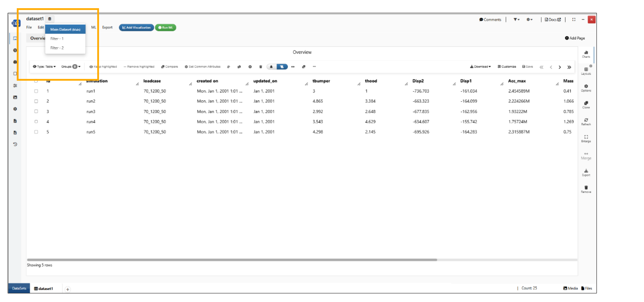Click the Remove trash icon in sidebar
This screenshot has width=644, height=302.
coord(586,189)
